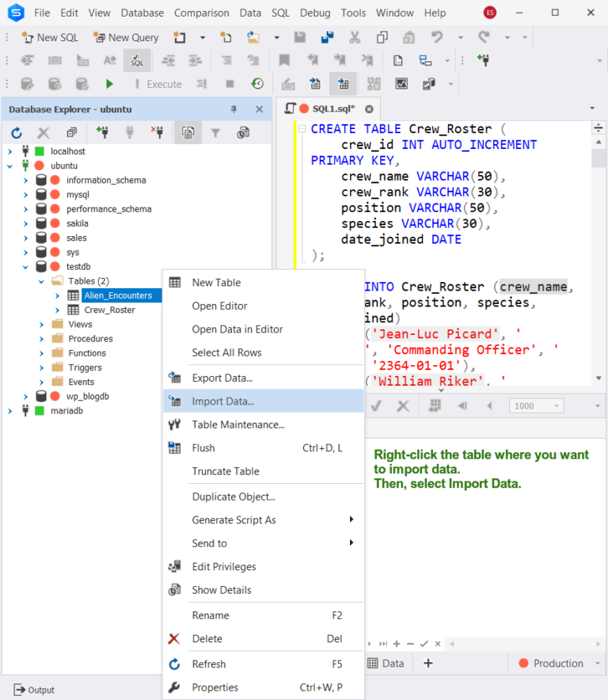Viewport: 608px width, 700px height.
Task: Collapse the ubuntu connection node
Action: [x=9, y=165]
